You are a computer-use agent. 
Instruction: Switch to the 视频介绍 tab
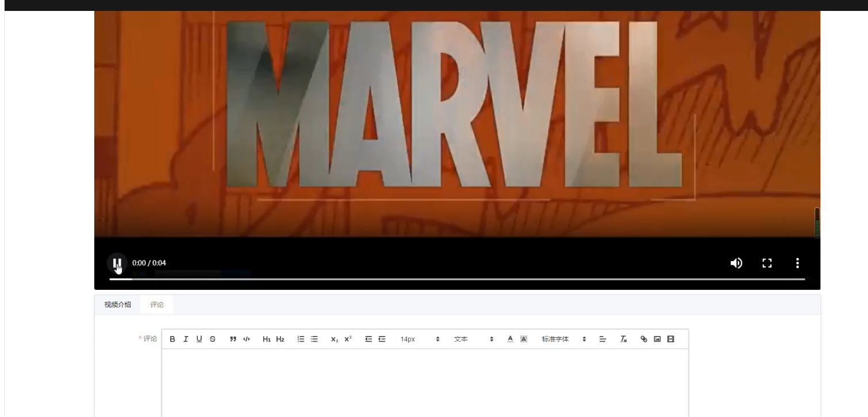tap(117, 305)
